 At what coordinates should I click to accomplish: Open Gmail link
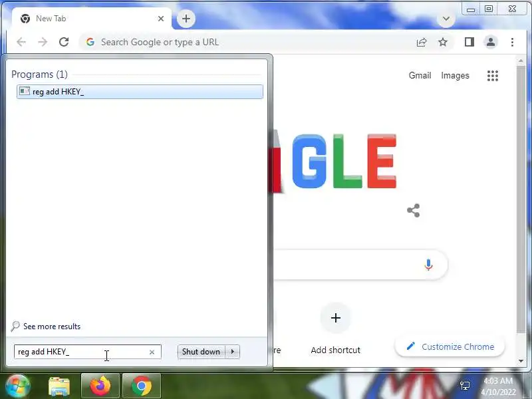(420, 75)
